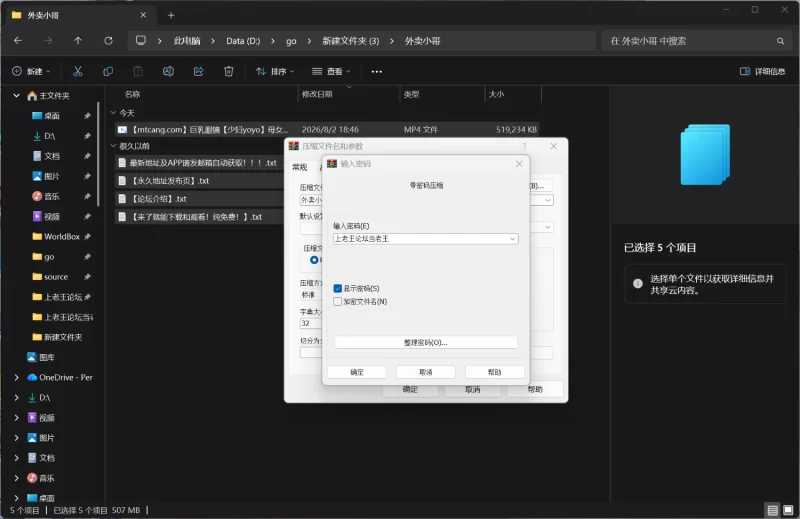Collapse the 很久以前 file group

point(114,146)
